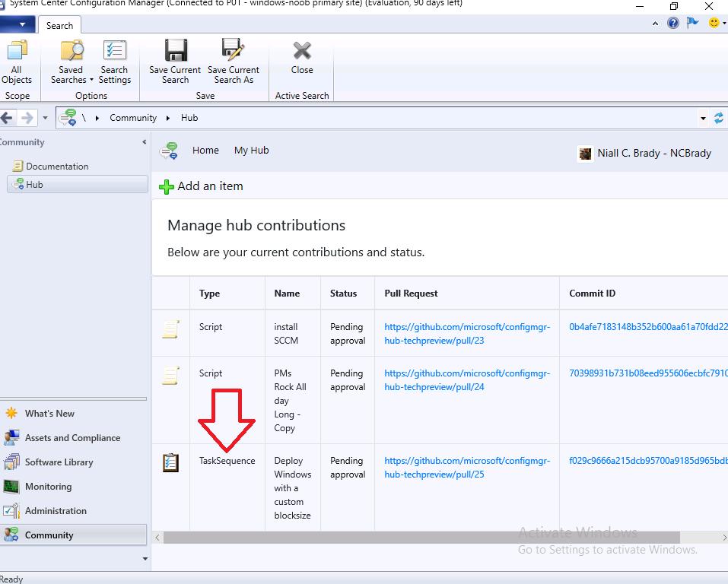Expand workspace pane options arrow at bottom
The height and width of the screenshot is (584, 728).
[x=145, y=558]
